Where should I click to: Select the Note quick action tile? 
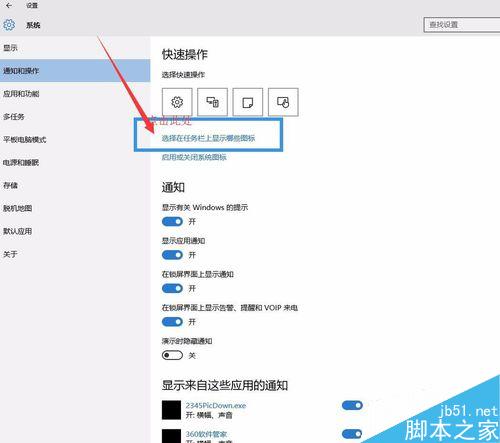point(248,102)
